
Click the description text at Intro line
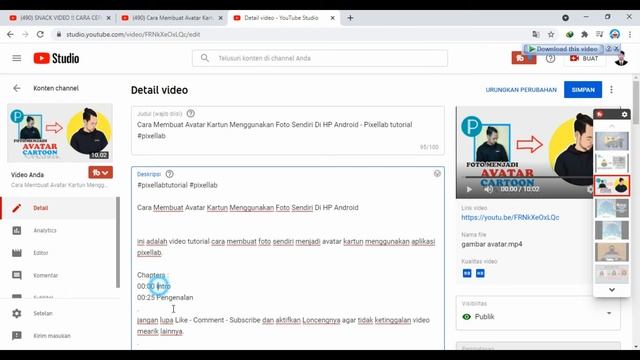tap(154, 287)
